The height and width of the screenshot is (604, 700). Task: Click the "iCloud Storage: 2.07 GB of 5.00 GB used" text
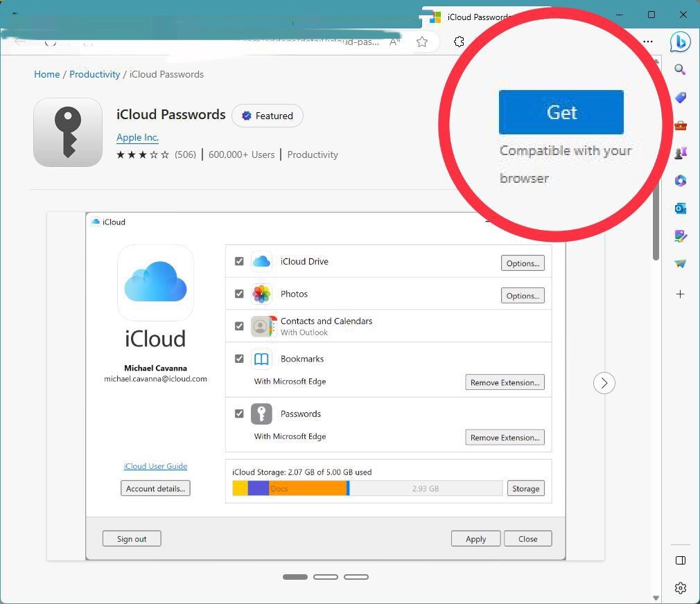(301, 472)
